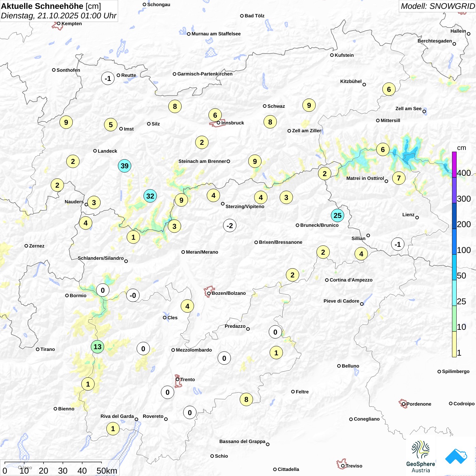This screenshot has width=476, height=476.
Task: Click the -1 marker east of Sillian
Action: coord(398,244)
